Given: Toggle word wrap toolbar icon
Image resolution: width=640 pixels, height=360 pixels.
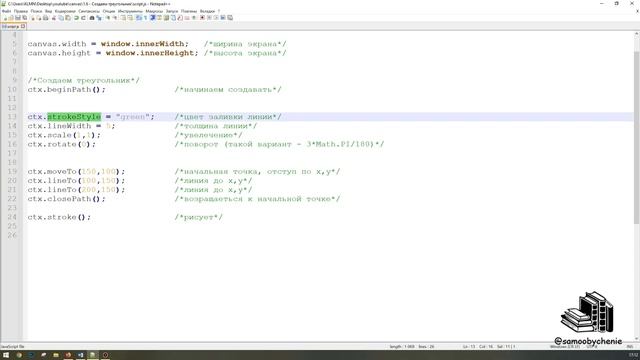Looking at the screenshot, I should pyautogui.click(x=138, y=18).
